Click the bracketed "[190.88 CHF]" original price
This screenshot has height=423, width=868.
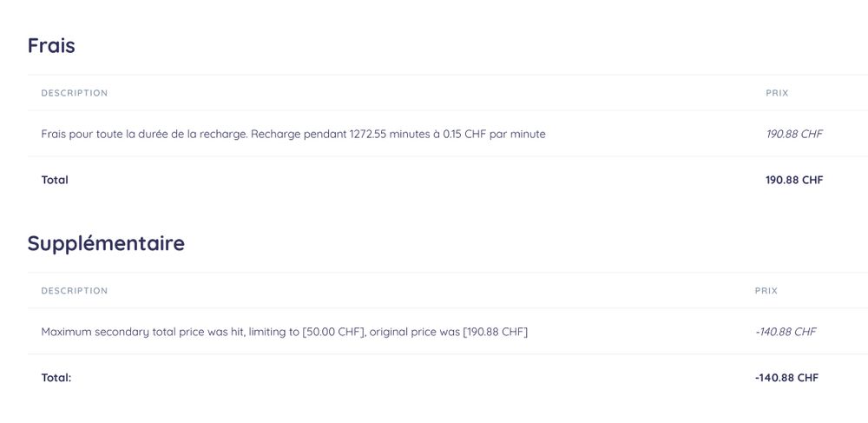pyautogui.click(x=495, y=332)
